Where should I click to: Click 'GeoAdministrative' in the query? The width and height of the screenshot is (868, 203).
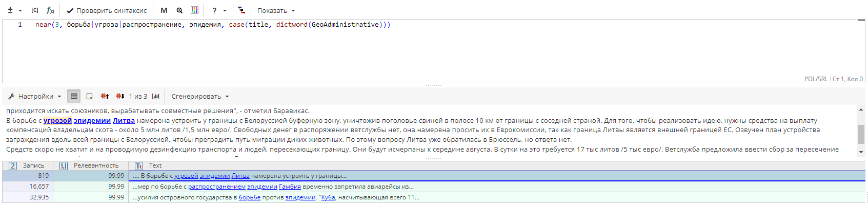coord(346,25)
